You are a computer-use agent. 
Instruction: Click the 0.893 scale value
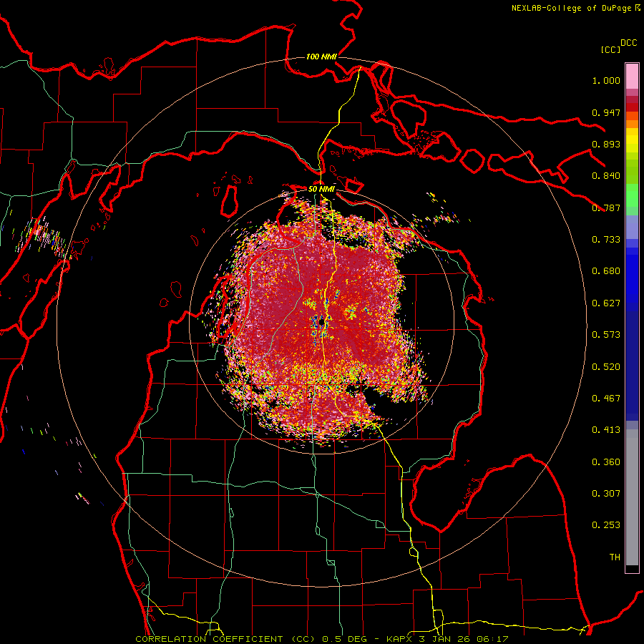pos(606,144)
